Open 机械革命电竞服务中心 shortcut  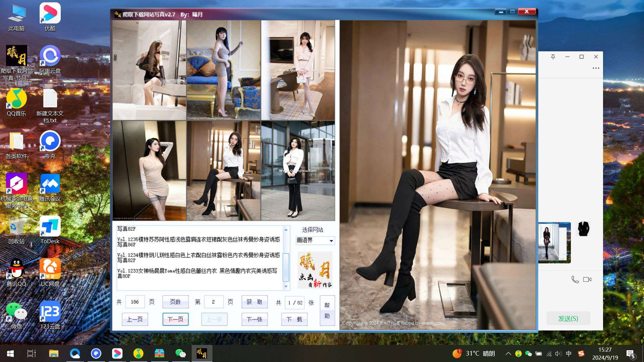(x=16, y=191)
